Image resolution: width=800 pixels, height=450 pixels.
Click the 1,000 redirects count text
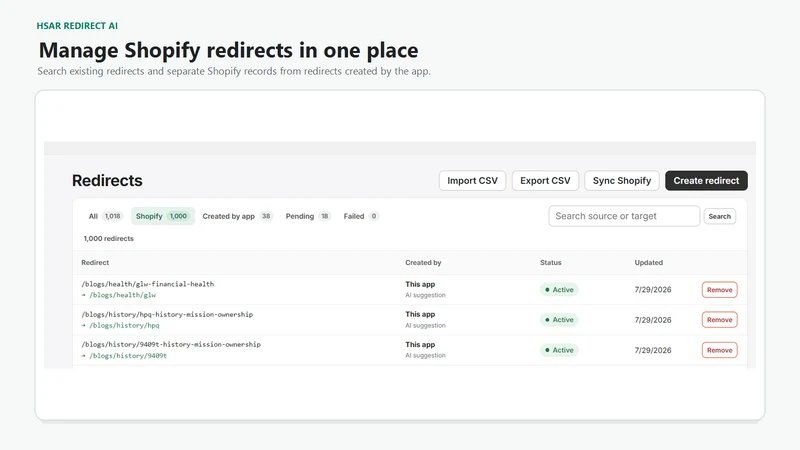coord(109,238)
